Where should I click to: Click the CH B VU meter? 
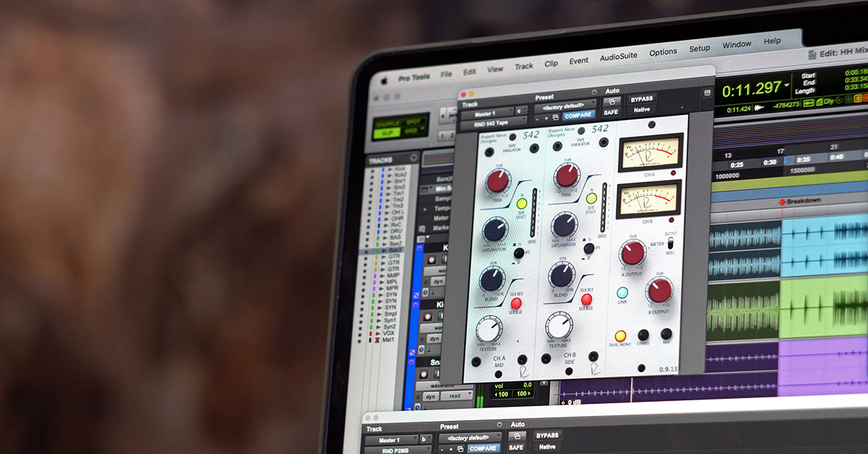point(649,198)
